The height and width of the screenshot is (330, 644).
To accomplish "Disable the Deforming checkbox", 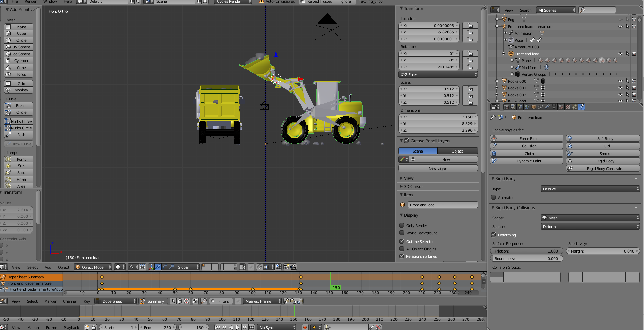I will click(x=493, y=235).
